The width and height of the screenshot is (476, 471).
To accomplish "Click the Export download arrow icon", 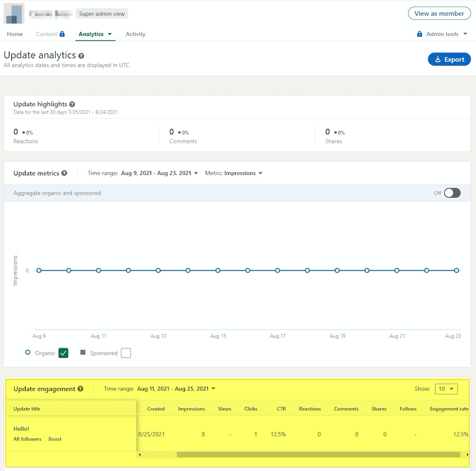I will pos(438,59).
